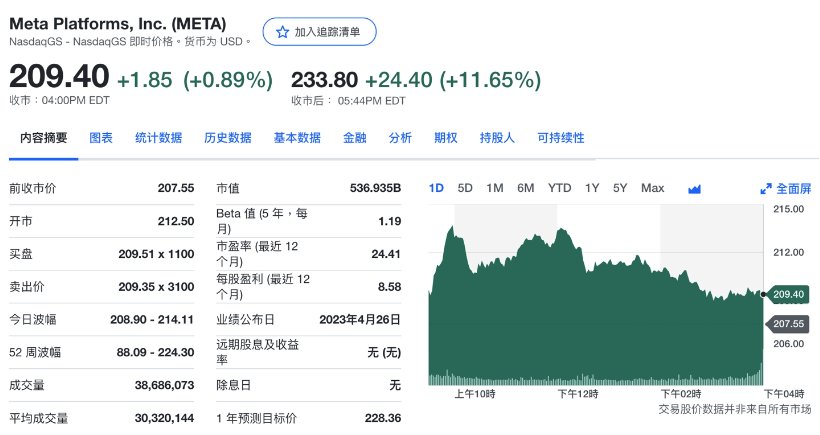Add META via 加入追踪清单 button
Screen dimensions: 820x435
pos(320,32)
